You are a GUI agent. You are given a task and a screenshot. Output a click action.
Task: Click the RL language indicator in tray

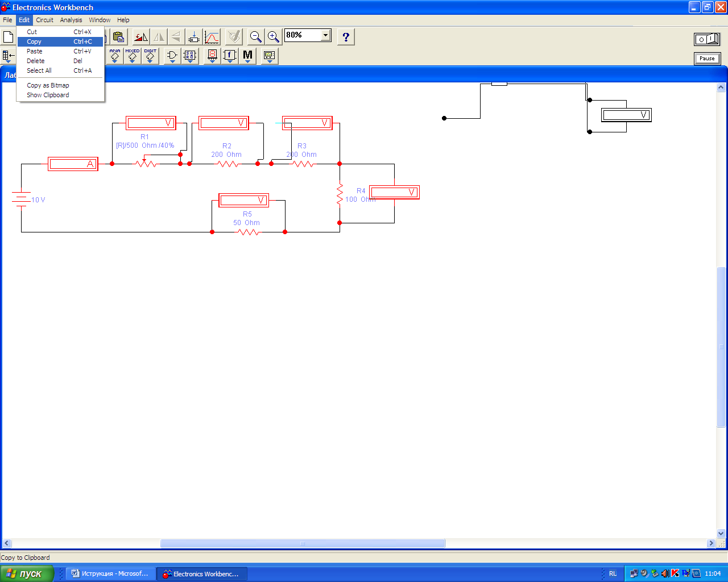[613, 574]
